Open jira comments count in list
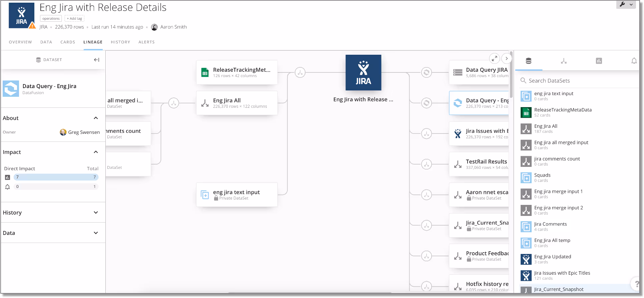The width and height of the screenshot is (644, 298). 579,162
